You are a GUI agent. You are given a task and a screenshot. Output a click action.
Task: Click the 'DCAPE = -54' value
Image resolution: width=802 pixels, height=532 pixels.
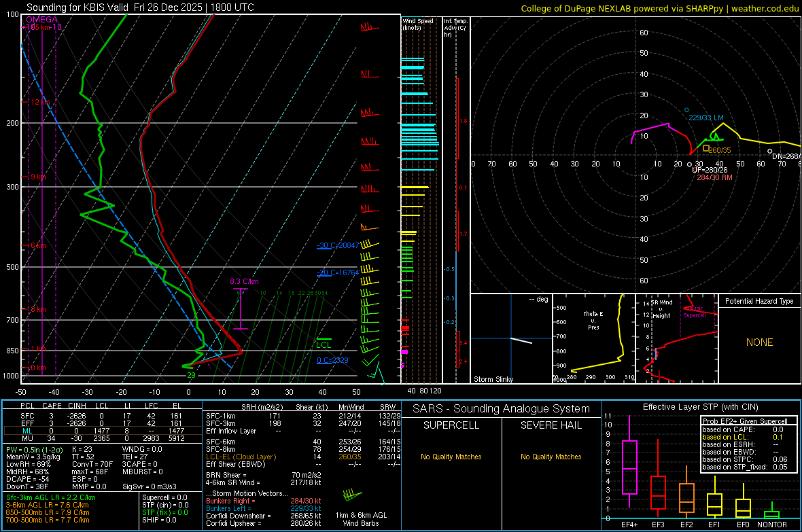pos(27,479)
